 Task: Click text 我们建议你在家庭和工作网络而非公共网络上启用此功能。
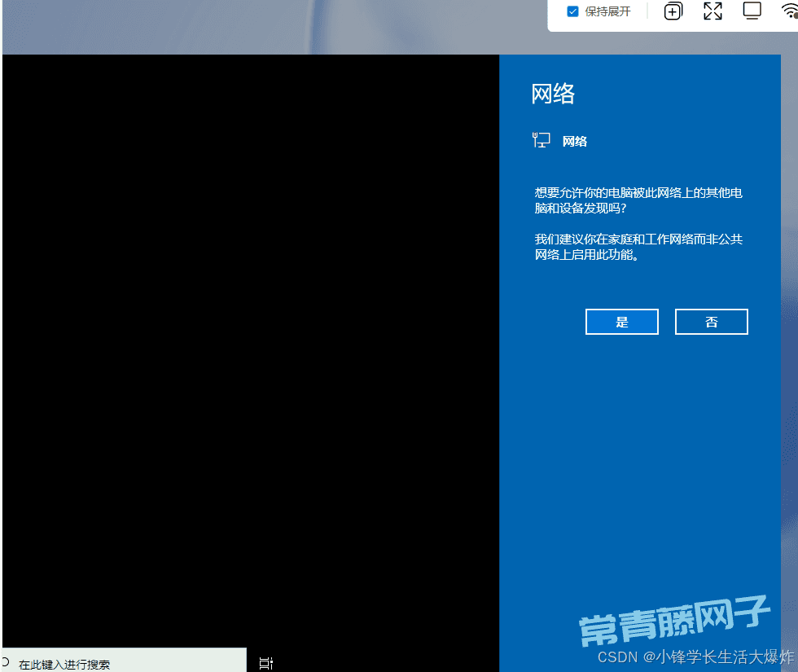pos(638,246)
